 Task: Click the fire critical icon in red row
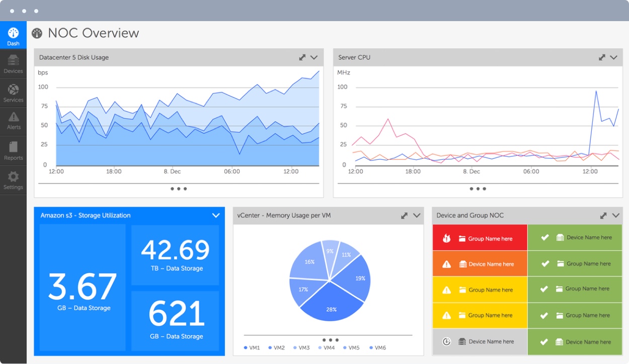tap(446, 238)
